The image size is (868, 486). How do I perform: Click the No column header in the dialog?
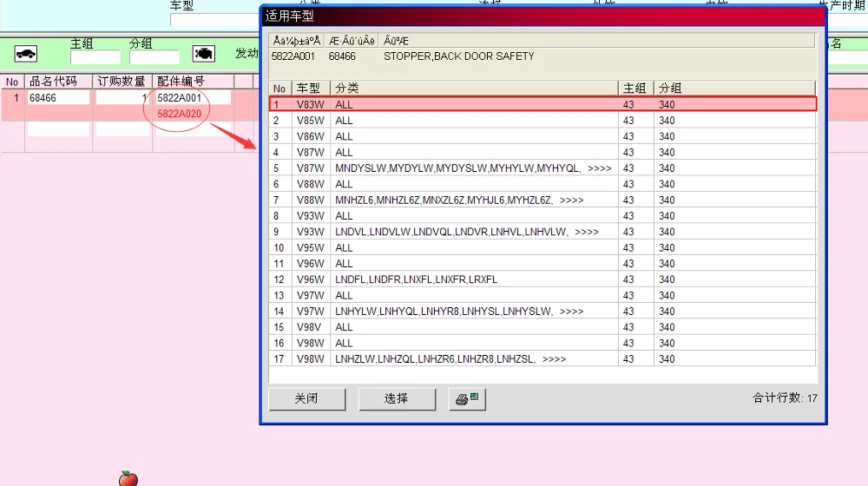click(279, 88)
